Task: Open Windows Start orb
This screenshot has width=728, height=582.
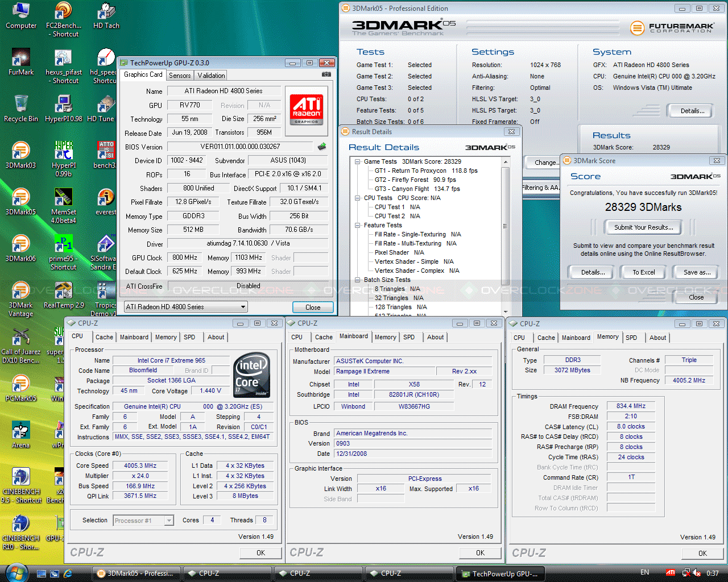Action: pos(16,573)
